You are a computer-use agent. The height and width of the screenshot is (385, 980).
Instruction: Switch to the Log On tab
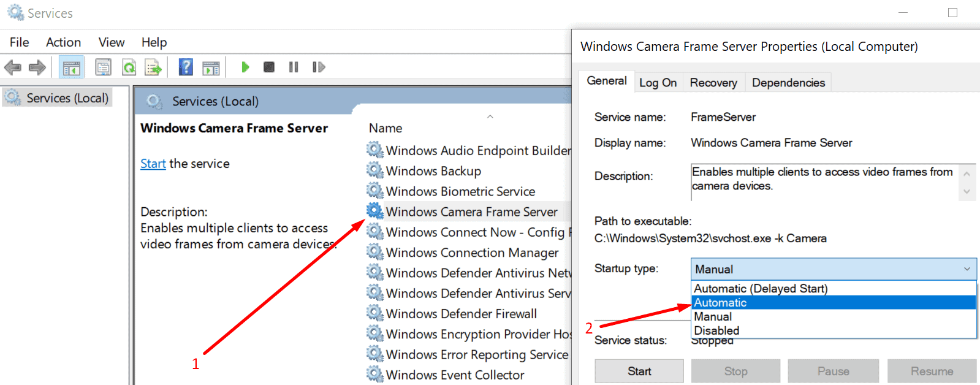pos(658,83)
